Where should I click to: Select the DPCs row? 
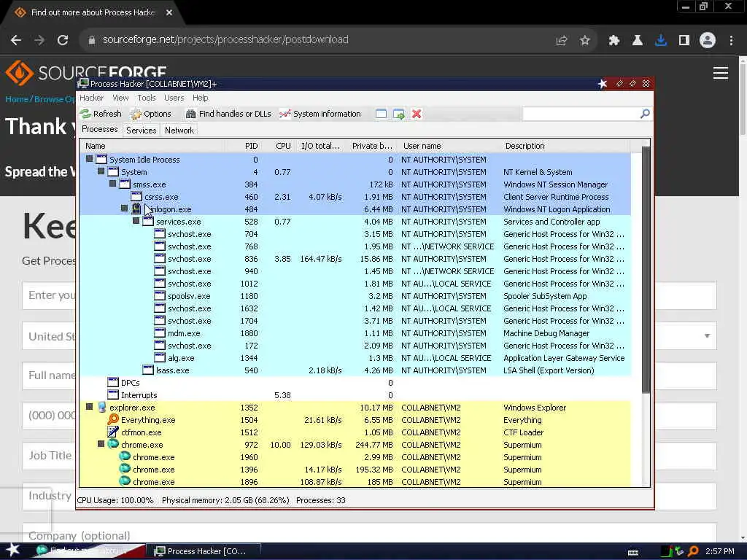point(355,382)
